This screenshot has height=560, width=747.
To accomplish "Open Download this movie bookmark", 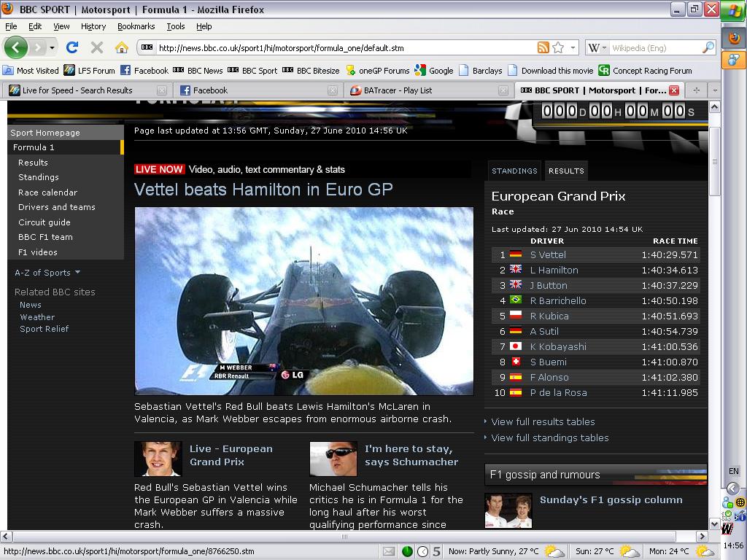I will (x=550, y=71).
